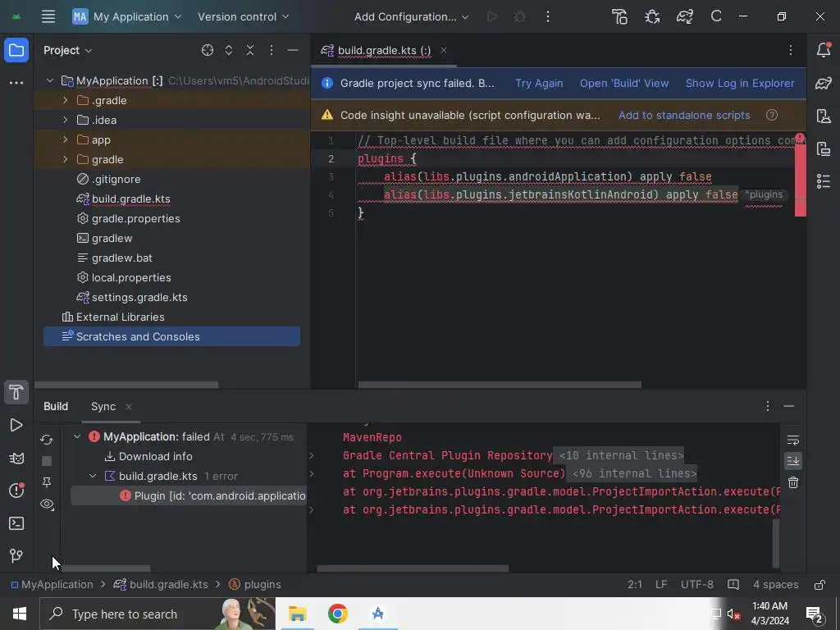The width and height of the screenshot is (840, 630).
Task: Open Notifications bell icon
Action: 824,50
